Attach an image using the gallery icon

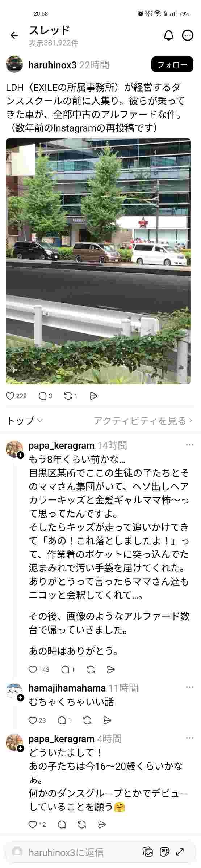pyautogui.click(x=148, y=852)
